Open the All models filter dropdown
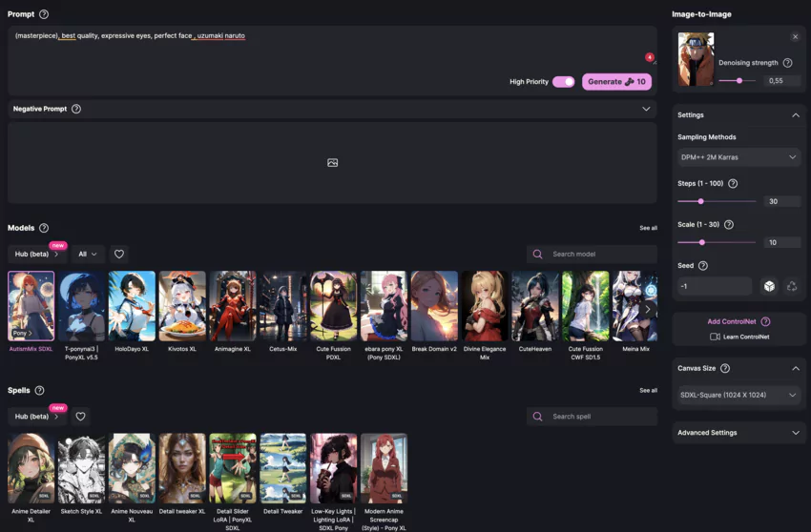The image size is (811, 532). pyautogui.click(x=88, y=254)
